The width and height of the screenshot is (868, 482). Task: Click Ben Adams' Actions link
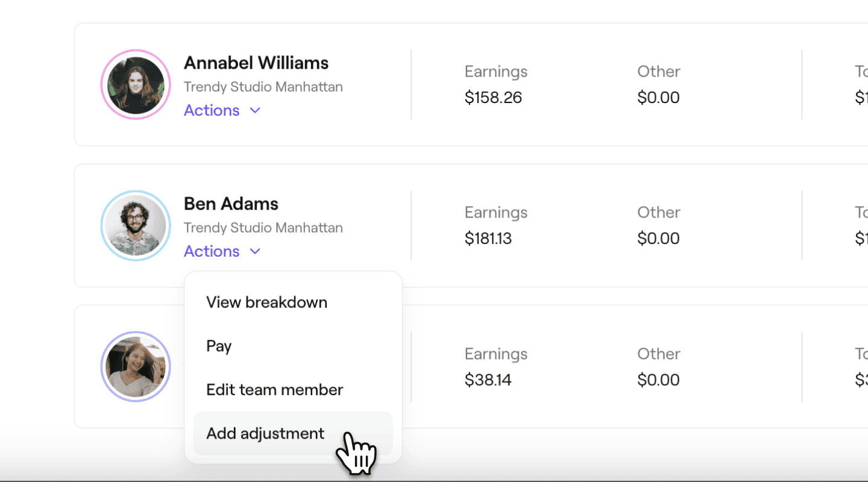(212, 251)
